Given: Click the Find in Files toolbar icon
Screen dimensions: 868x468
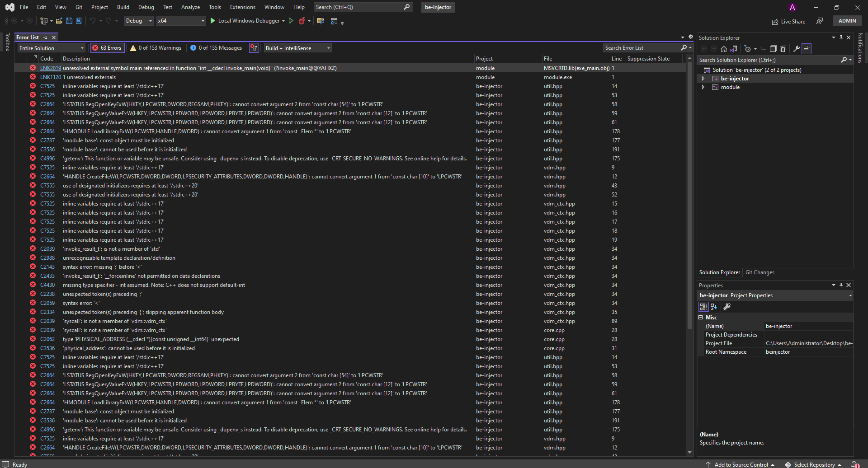Looking at the screenshot, I should point(321,21).
